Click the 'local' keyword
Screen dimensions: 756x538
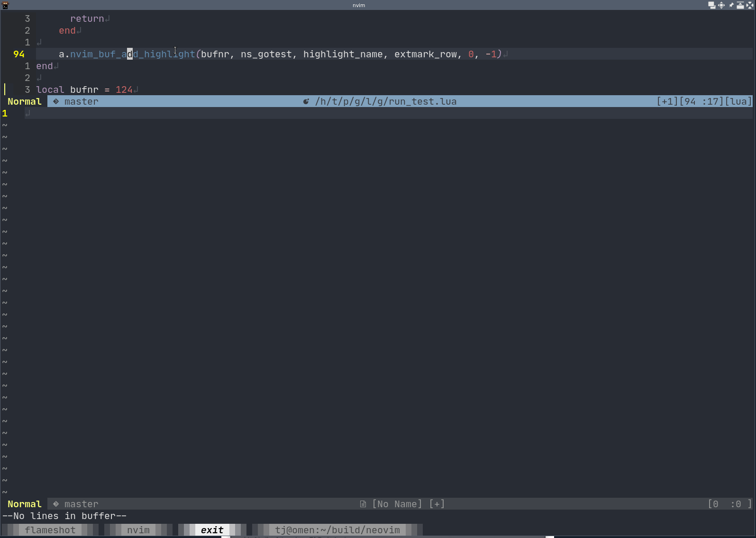point(50,90)
